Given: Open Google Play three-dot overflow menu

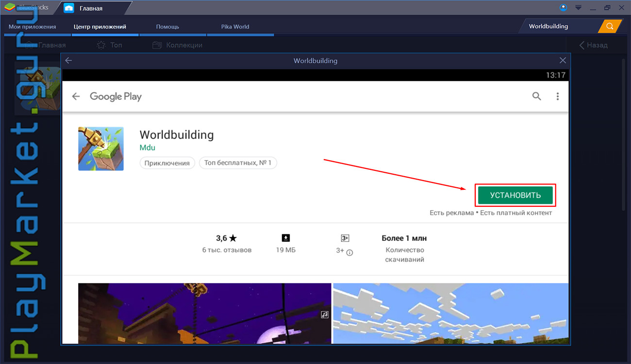Looking at the screenshot, I should pyautogui.click(x=558, y=96).
